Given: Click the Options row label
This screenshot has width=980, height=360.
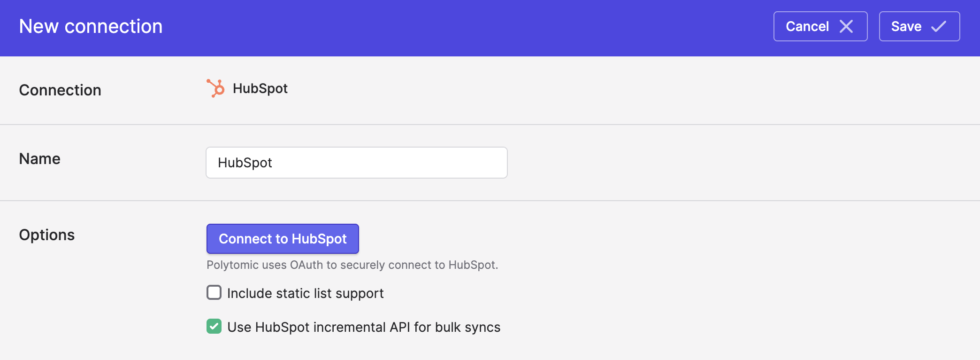Looking at the screenshot, I should click(x=47, y=235).
